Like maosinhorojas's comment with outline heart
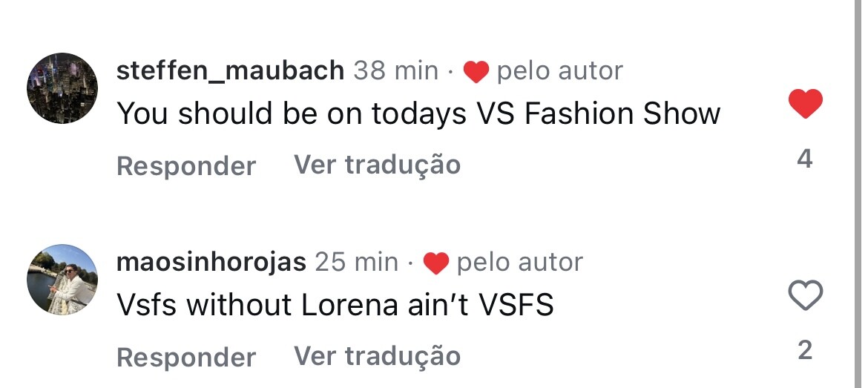868x388 pixels. pyautogui.click(x=805, y=296)
